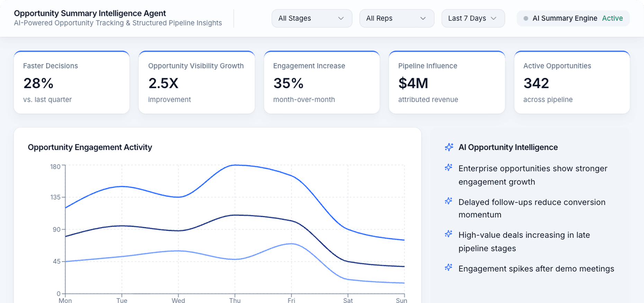This screenshot has width=644, height=303.
Task: Open the All Stages dropdown
Action: (x=312, y=18)
